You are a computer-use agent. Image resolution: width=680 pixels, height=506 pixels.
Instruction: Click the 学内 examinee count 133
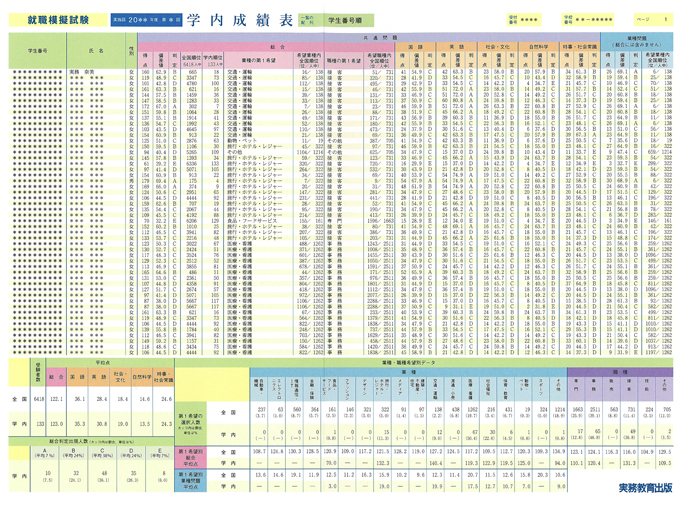(40, 424)
